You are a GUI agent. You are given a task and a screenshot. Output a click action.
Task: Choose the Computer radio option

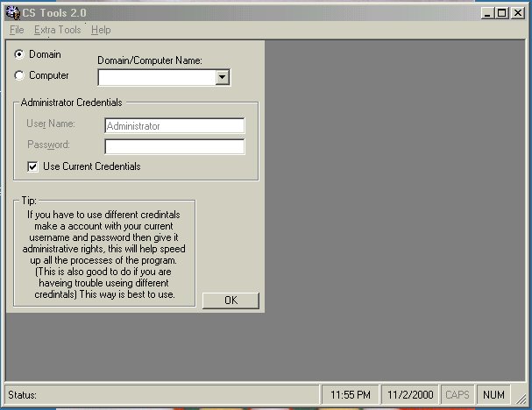20,75
